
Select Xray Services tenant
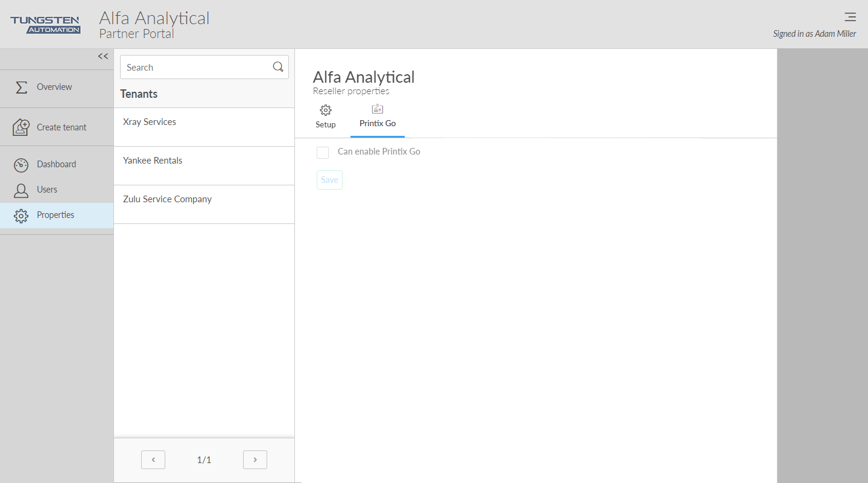(x=150, y=122)
